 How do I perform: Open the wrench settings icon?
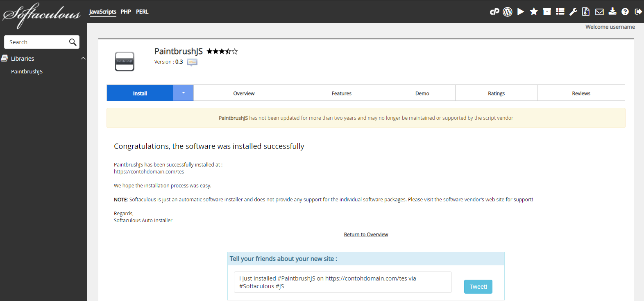click(x=573, y=11)
